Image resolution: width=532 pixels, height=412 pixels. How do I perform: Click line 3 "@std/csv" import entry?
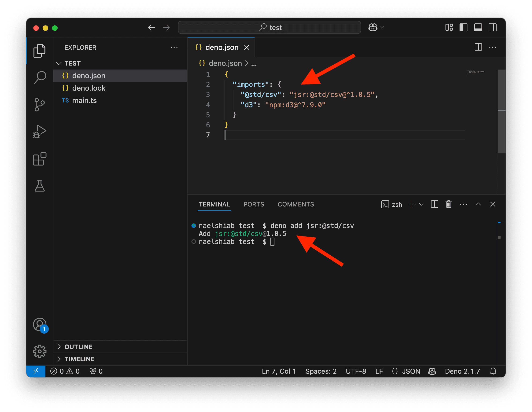[309, 95]
